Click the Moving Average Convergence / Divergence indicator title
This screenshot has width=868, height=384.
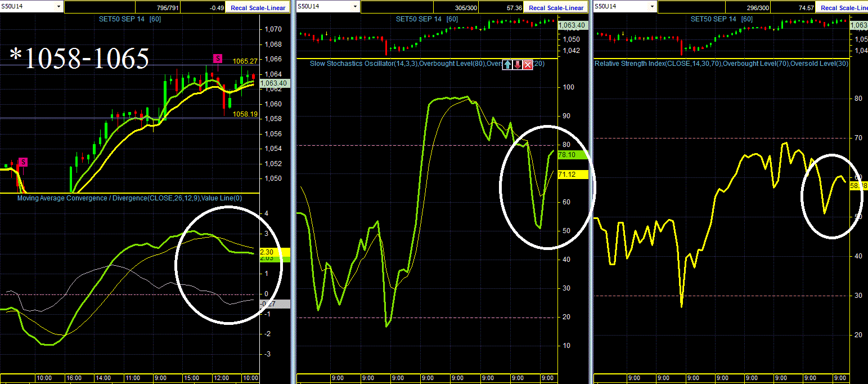[x=129, y=198]
